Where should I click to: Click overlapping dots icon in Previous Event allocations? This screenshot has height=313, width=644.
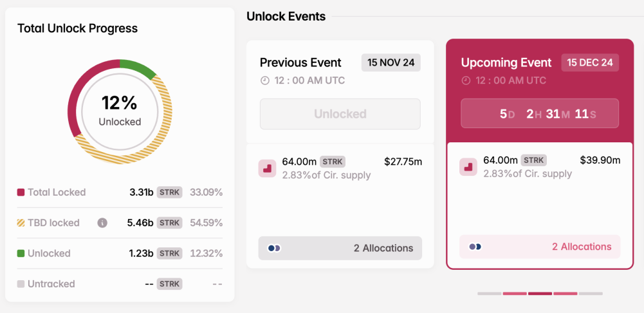pos(274,248)
